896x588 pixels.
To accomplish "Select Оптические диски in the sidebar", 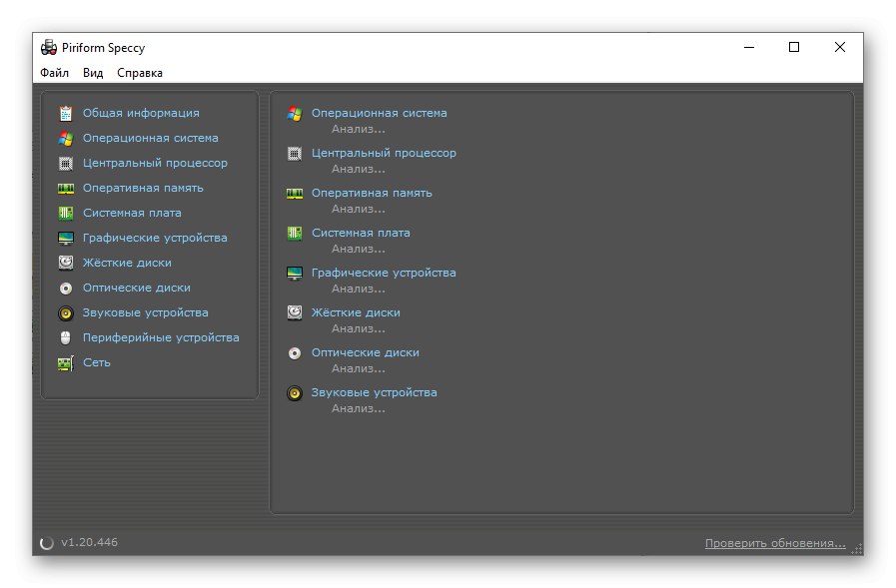I will [137, 288].
